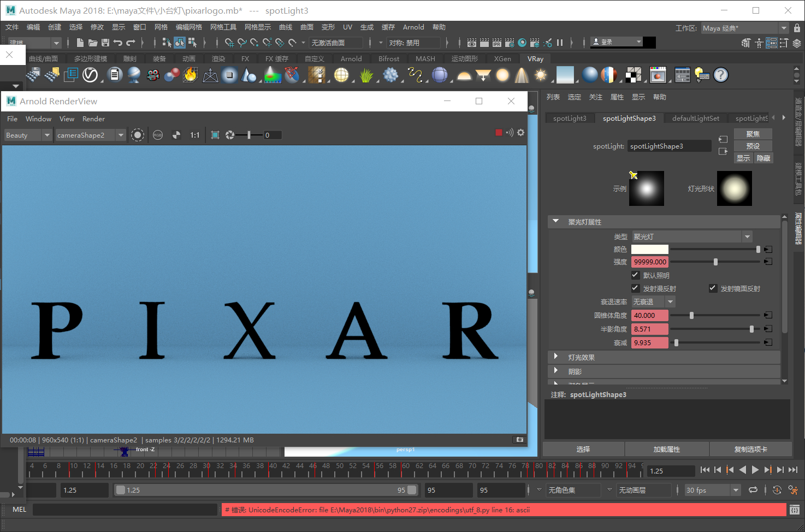Image resolution: width=805 pixels, height=532 pixels.
Task: Click the RenderView exposure slider handle
Action: pyautogui.click(x=249, y=135)
